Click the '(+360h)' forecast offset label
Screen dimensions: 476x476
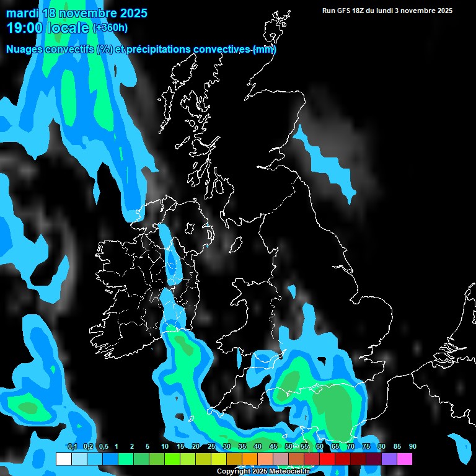(x=110, y=28)
